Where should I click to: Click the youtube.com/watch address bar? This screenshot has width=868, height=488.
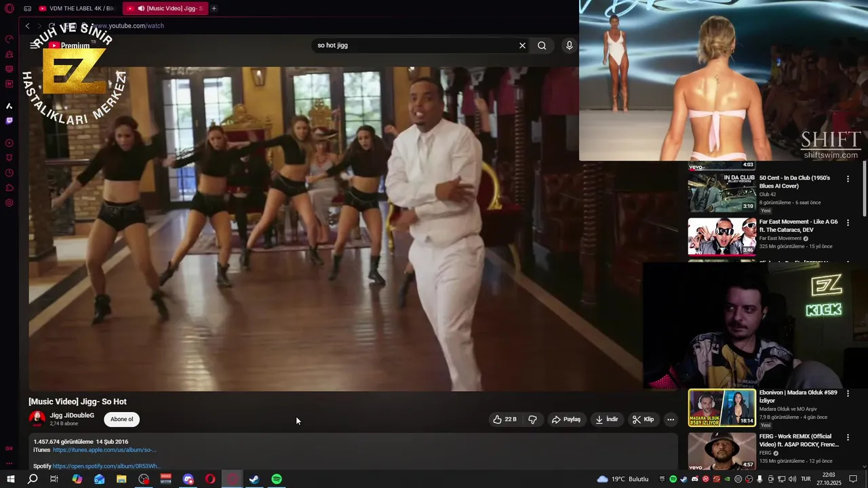(128, 26)
